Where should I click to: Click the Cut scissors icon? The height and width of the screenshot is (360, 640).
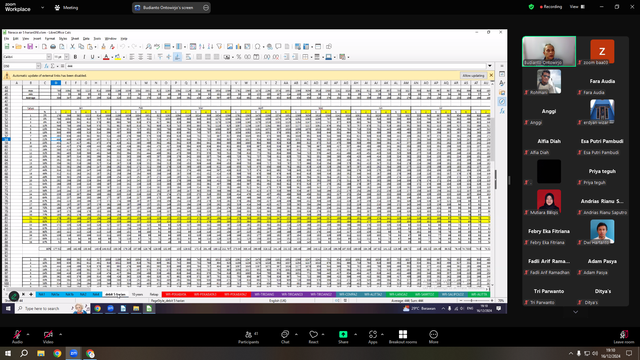72,47
